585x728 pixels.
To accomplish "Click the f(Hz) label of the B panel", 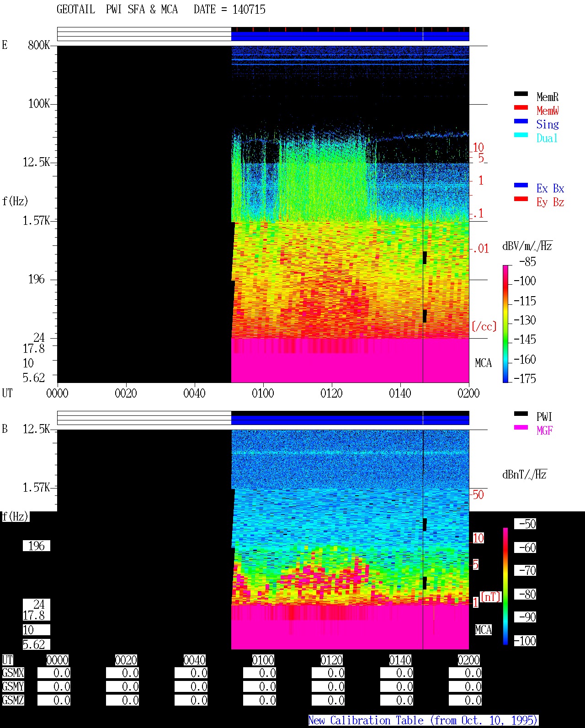I will point(15,517).
